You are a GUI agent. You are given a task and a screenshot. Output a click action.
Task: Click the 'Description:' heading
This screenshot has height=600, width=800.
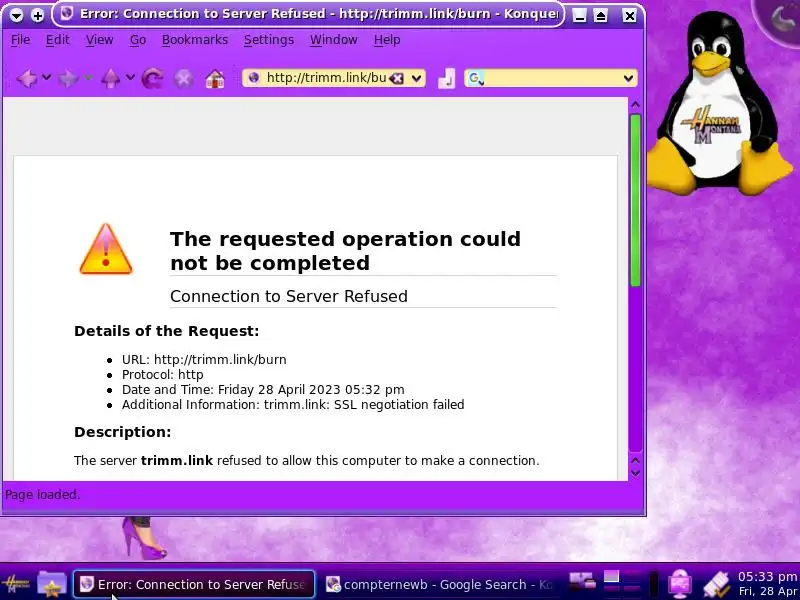click(122, 432)
